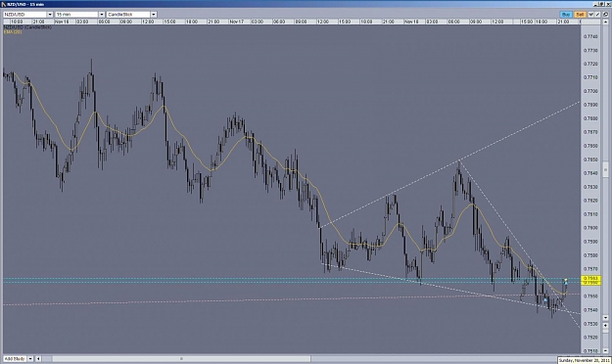The width and height of the screenshot is (612, 364).
Task: Click the Buy button
Action: coord(566,14)
